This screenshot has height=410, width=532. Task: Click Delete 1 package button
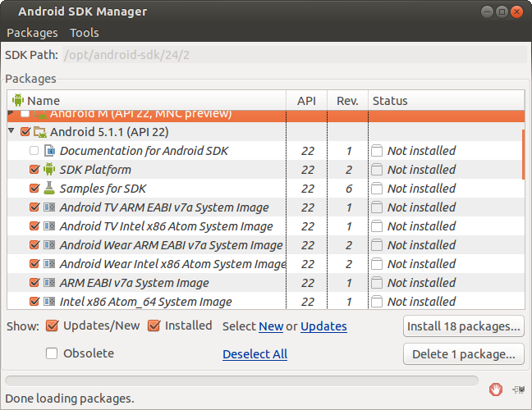(464, 354)
